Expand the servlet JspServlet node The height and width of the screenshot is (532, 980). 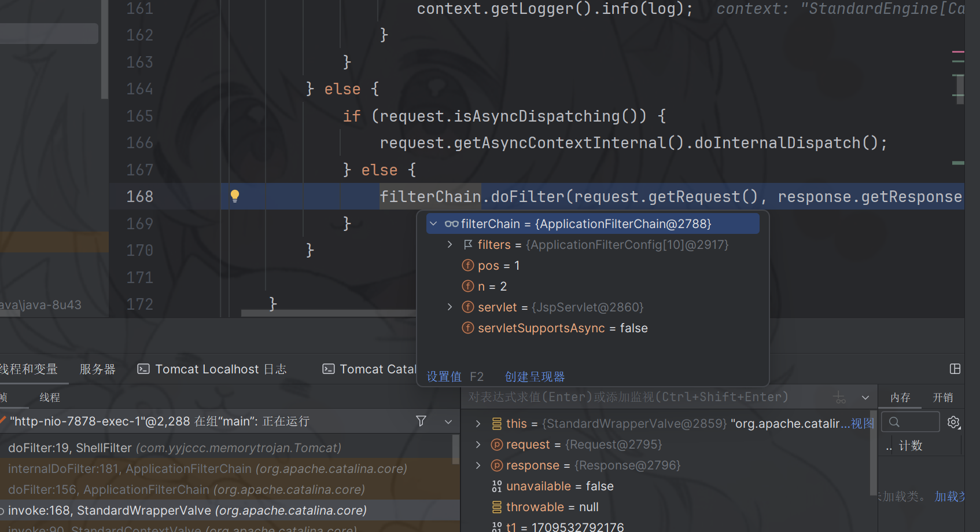pos(450,307)
